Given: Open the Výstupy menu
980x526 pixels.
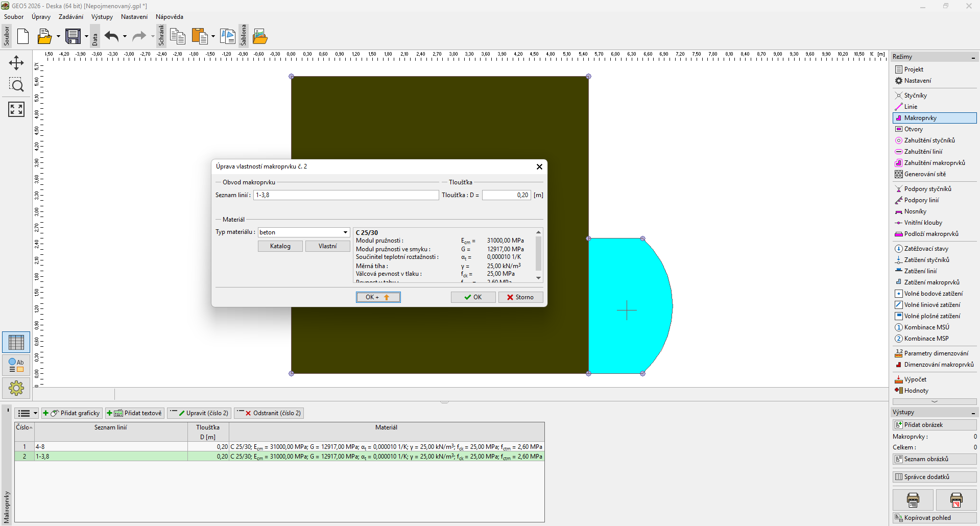Looking at the screenshot, I should click(x=102, y=17).
